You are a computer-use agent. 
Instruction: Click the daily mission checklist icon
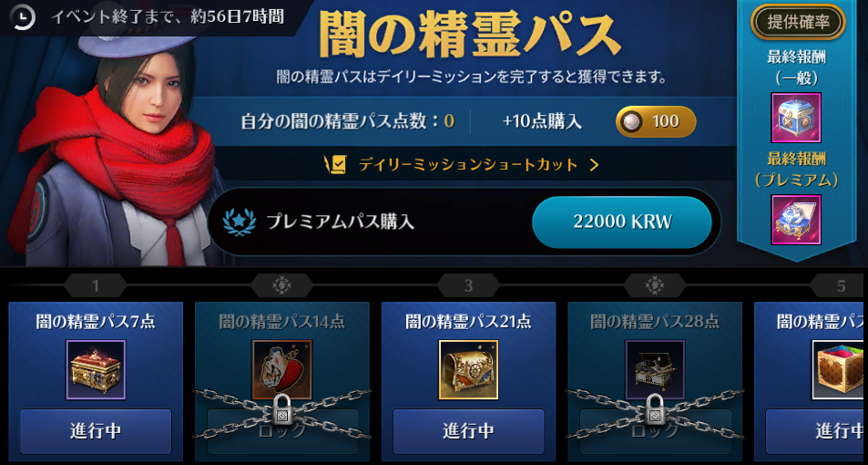(x=336, y=165)
